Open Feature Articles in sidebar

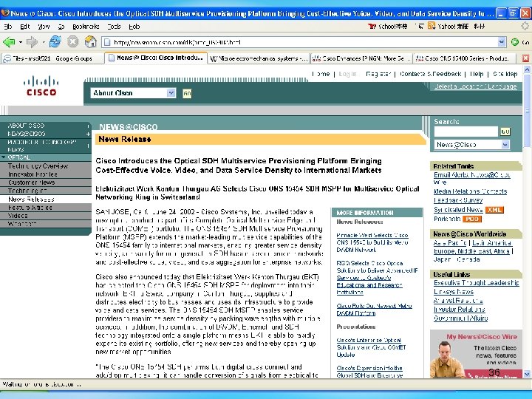coord(30,208)
